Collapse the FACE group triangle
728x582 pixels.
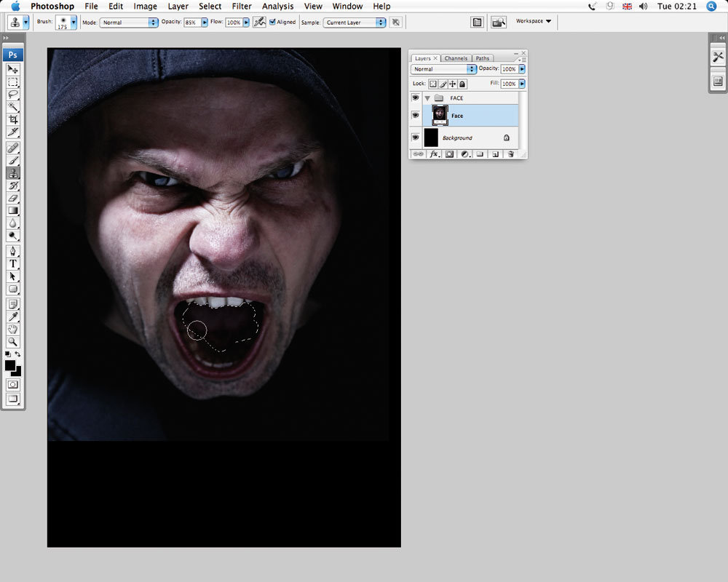click(x=427, y=97)
